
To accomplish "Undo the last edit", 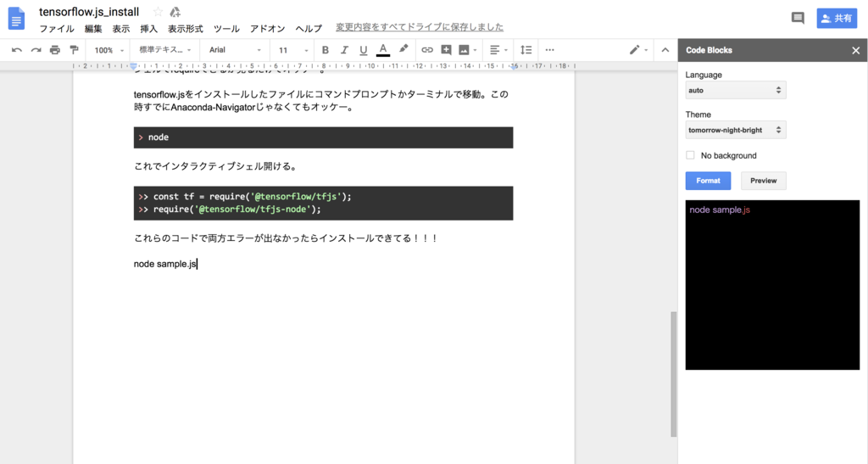I will [x=17, y=50].
